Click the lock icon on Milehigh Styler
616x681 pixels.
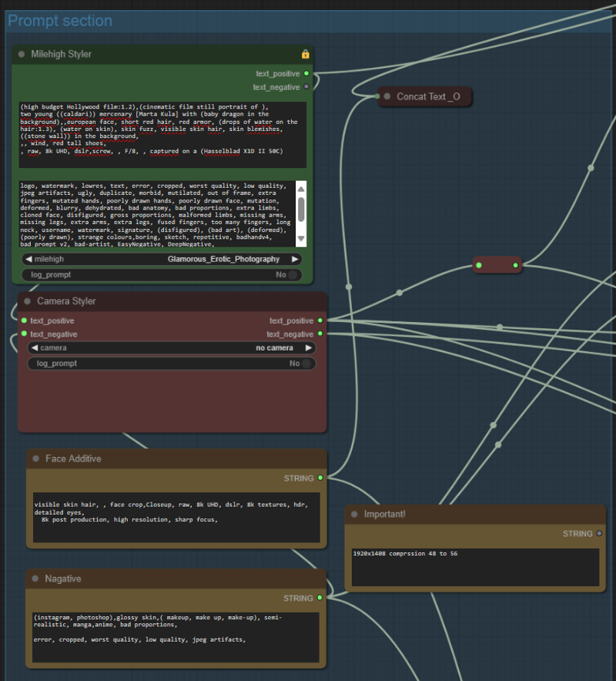coord(306,54)
